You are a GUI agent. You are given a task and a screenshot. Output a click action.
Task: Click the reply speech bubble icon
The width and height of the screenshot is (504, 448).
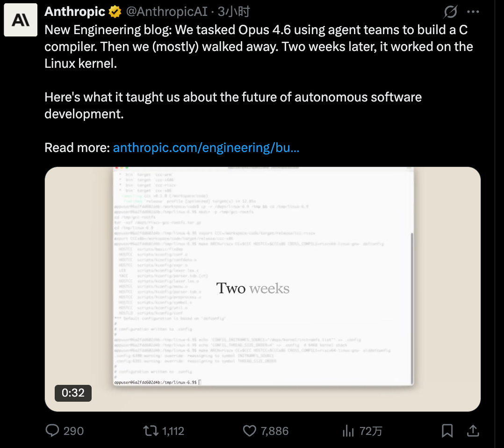[52, 431]
